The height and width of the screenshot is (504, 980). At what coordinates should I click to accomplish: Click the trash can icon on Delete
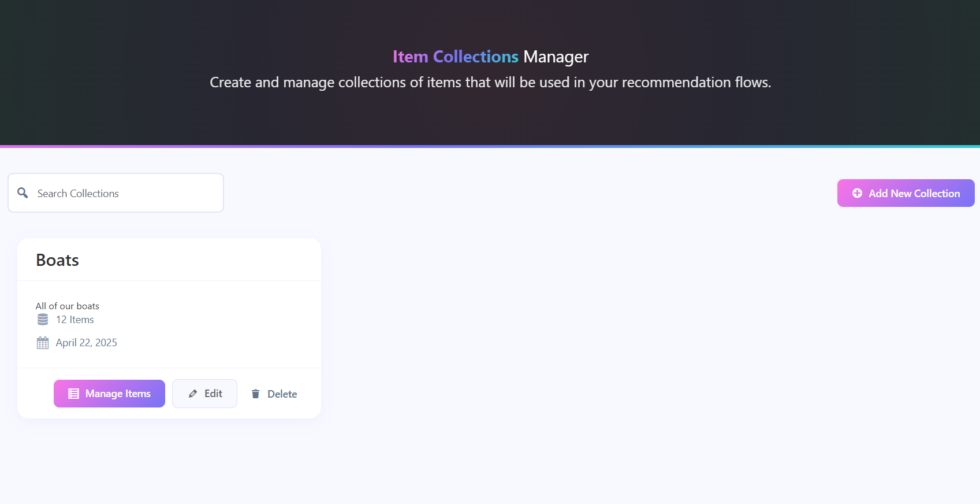[255, 394]
